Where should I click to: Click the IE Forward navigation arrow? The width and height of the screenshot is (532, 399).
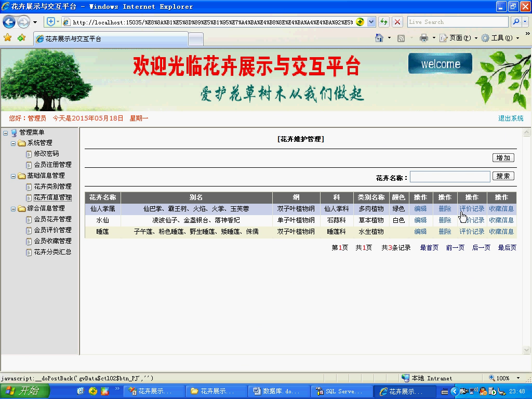(x=23, y=22)
